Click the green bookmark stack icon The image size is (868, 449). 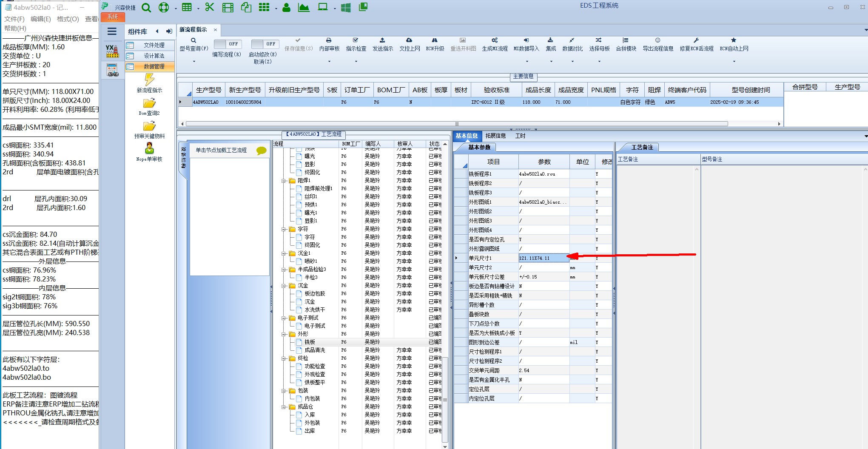[363, 7]
